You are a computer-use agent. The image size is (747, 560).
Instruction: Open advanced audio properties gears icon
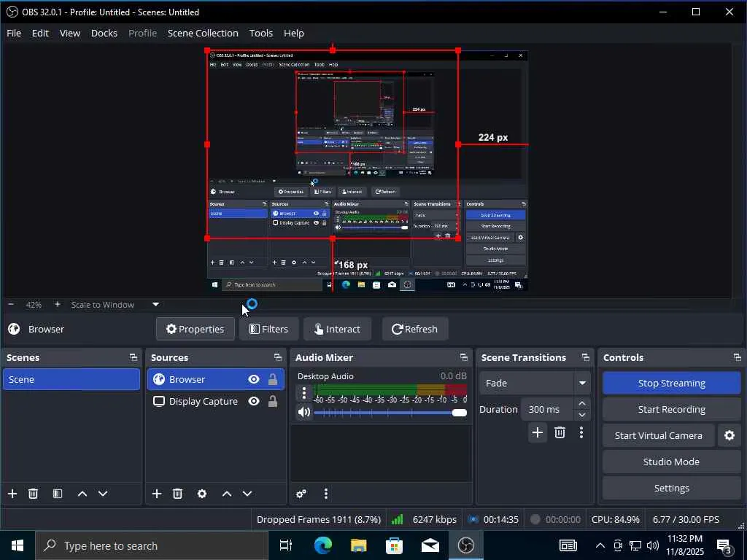tap(301, 494)
